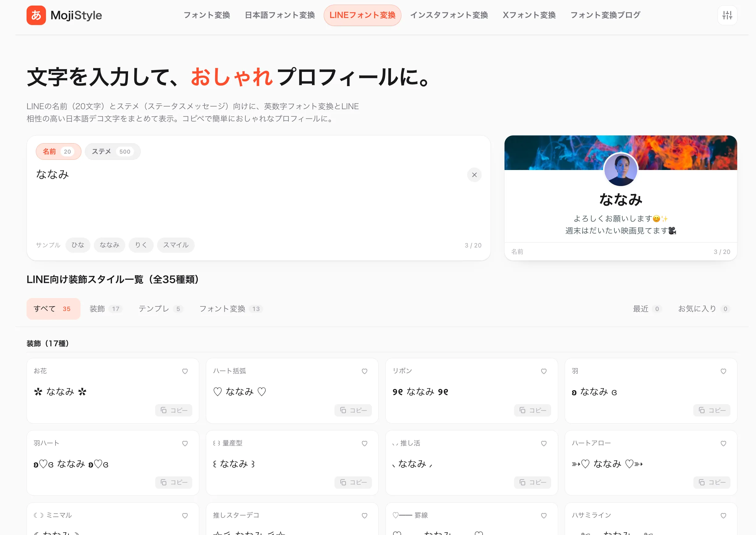Select the 装飾 17 filter tab
Viewport: 756px width, 535px height.
(x=106, y=309)
